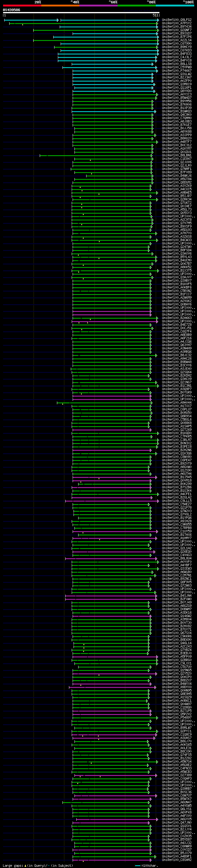The height and width of the screenshot is (868, 197).
Task: Open the UniRef100_C1E847 alignment label
Action: 177,159
